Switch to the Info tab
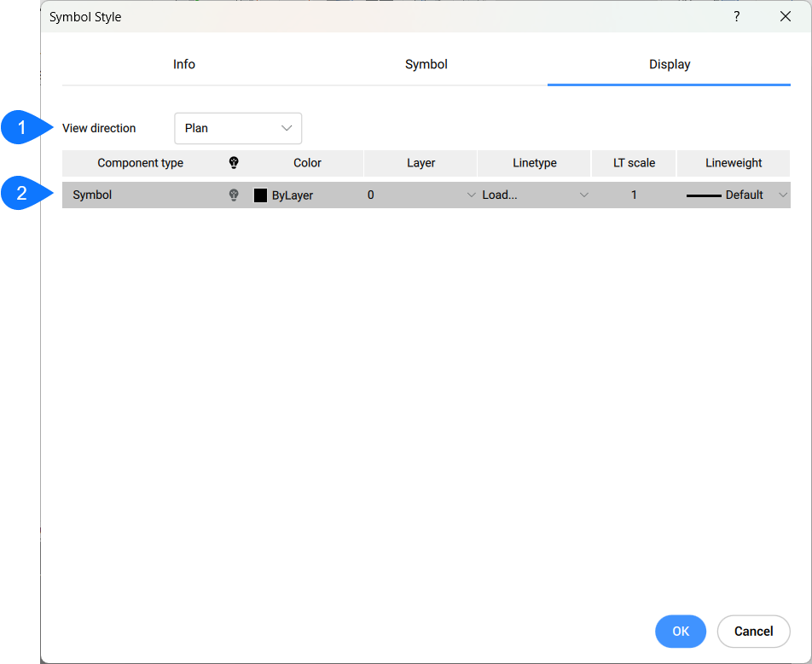The width and height of the screenshot is (812, 664). (183, 64)
